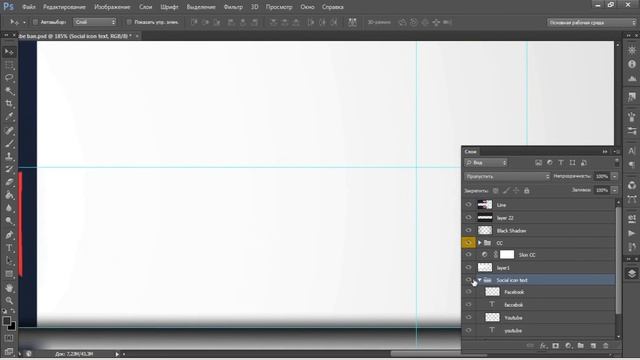This screenshot has height=360, width=640.
Task: Select the youtube text layer
Action: tap(546, 331)
